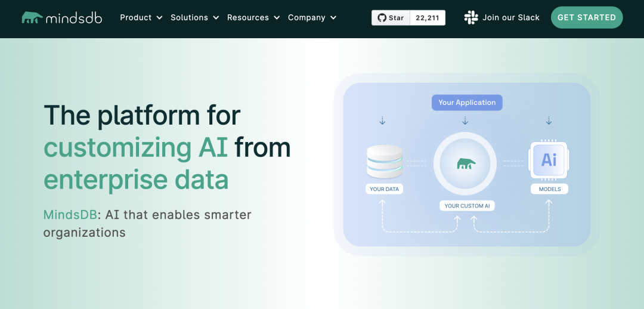Click the YOUR CUSTOM AI label

pos(467,206)
